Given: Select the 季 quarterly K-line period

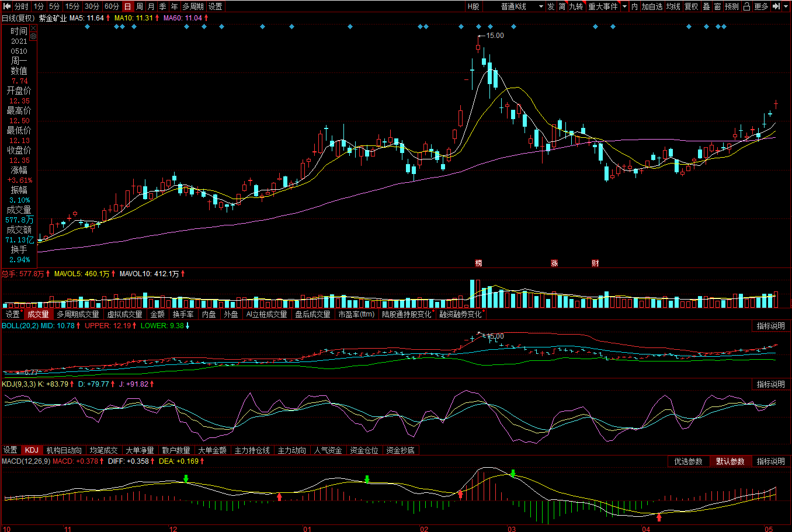Looking at the screenshot, I should [x=162, y=6].
